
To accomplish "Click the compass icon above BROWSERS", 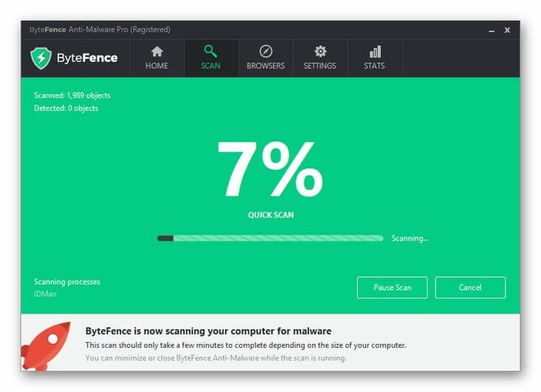I will pos(266,51).
